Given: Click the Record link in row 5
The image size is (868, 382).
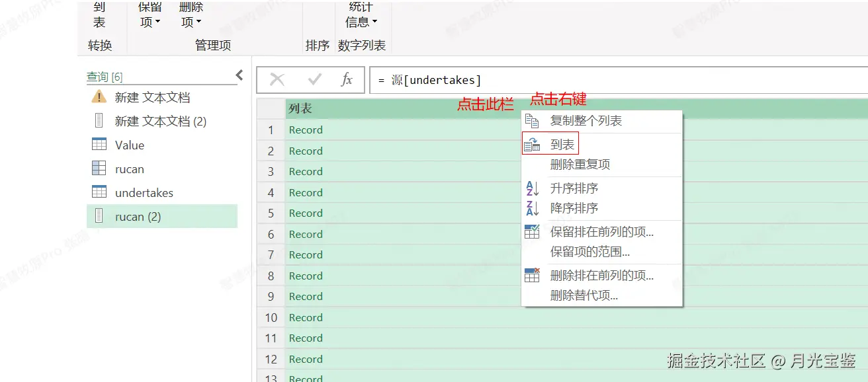Looking at the screenshot, I should pyautogui.click(x=306, y=213).
